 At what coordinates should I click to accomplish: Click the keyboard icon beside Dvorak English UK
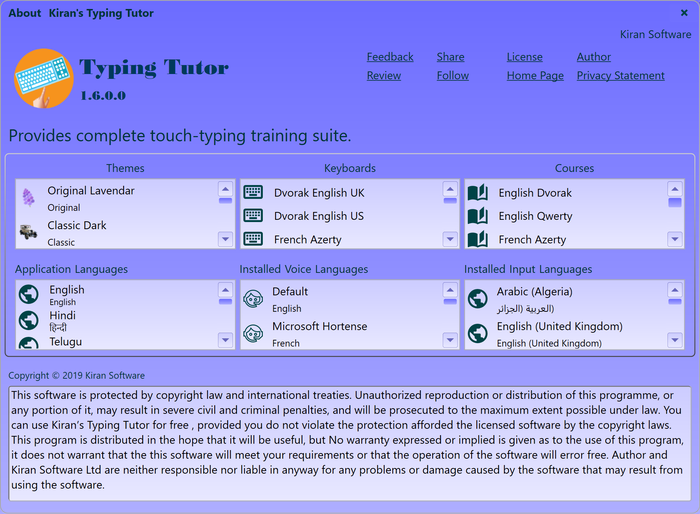point(253,192)
